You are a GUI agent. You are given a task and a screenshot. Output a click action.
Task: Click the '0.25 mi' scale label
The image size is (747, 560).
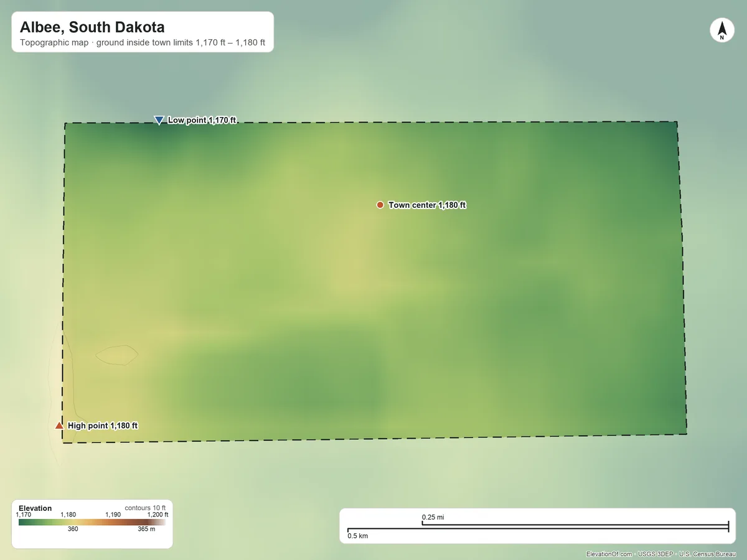(433, 517)
